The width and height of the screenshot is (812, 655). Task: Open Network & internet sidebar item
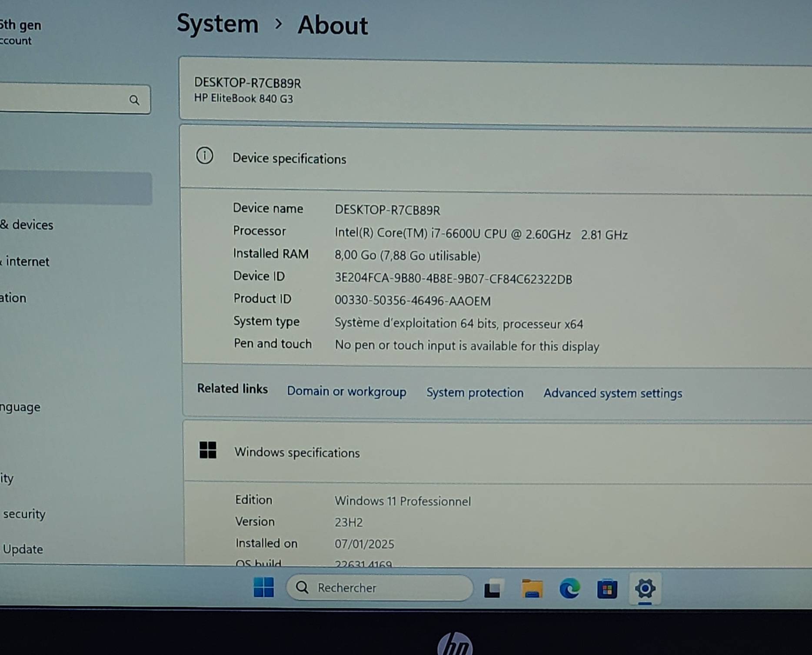point(25,262)
